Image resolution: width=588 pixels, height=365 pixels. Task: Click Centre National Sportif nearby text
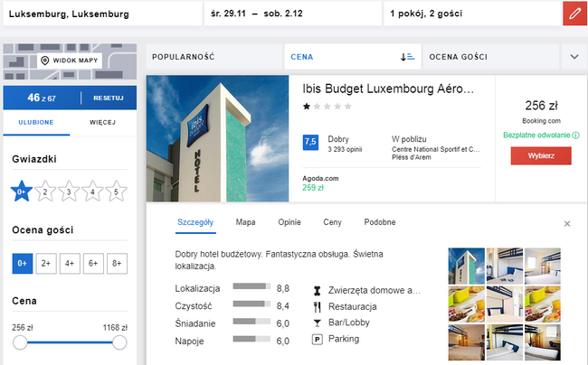pyautogui.click(x=436, y=149)
